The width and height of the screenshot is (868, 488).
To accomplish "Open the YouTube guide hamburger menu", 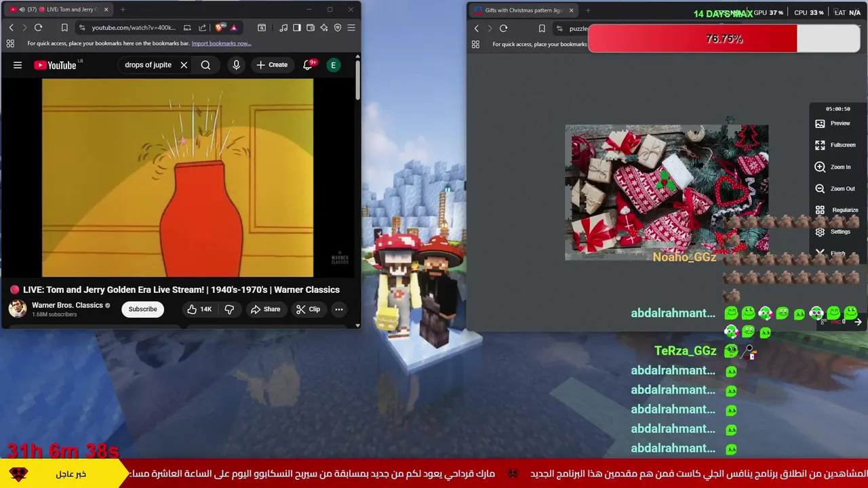I will 18,65.
